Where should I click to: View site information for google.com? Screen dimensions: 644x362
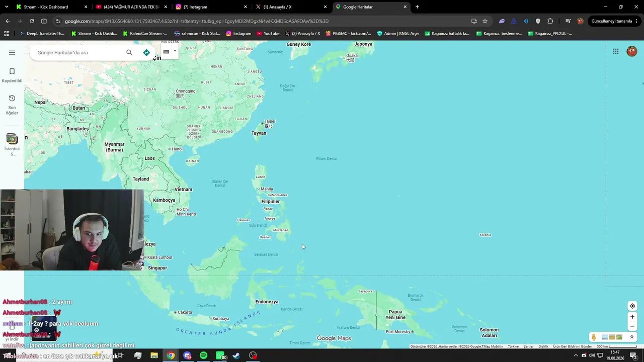(58, 21)
